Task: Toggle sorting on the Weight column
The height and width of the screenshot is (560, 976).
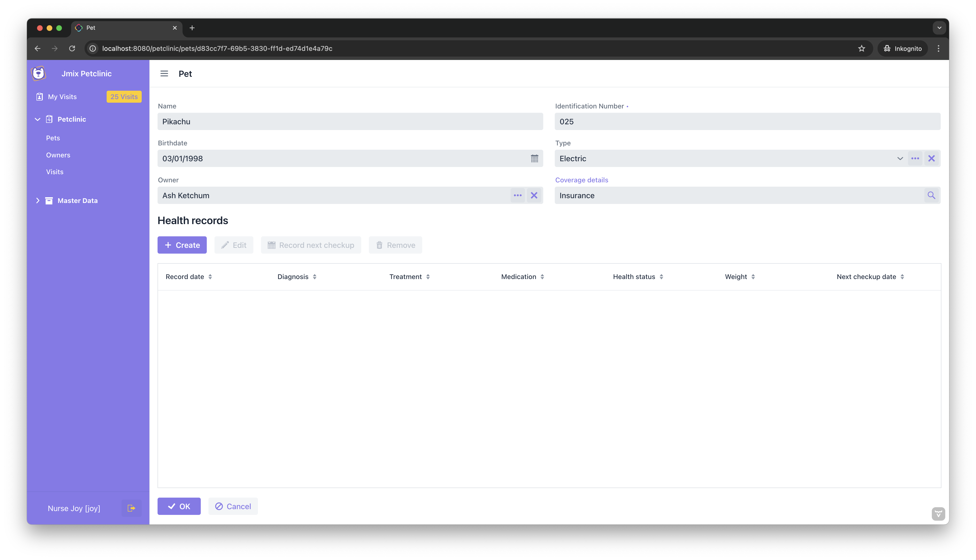Action: coord(753,277)
